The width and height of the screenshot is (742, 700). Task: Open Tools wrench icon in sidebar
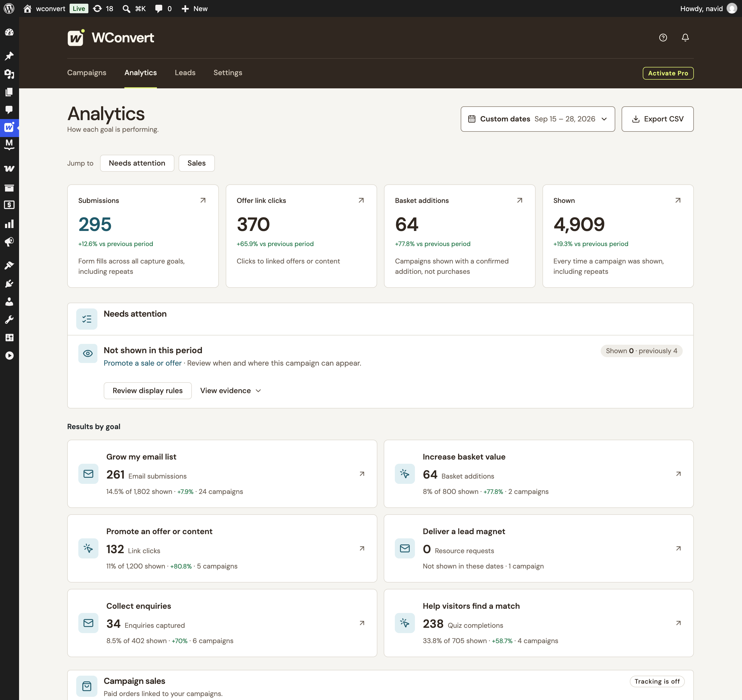(x=9, y=319)
